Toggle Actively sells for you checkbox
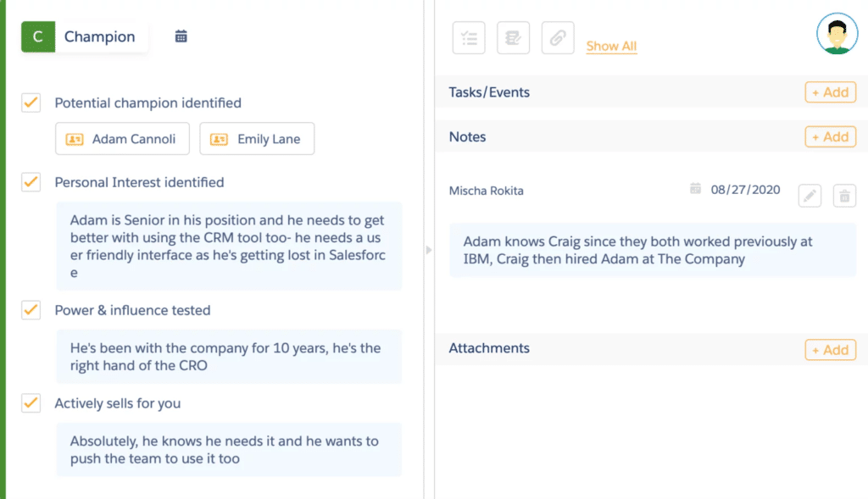 pyautogui.click(x=31, y=402)
